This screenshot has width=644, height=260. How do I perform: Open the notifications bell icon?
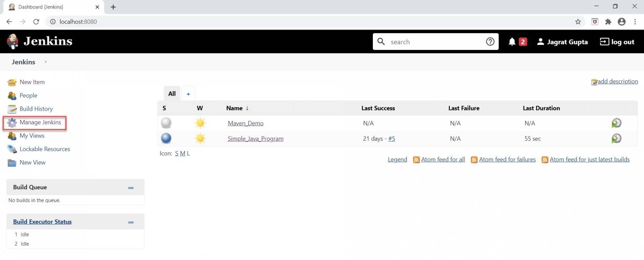click(512, 42)
